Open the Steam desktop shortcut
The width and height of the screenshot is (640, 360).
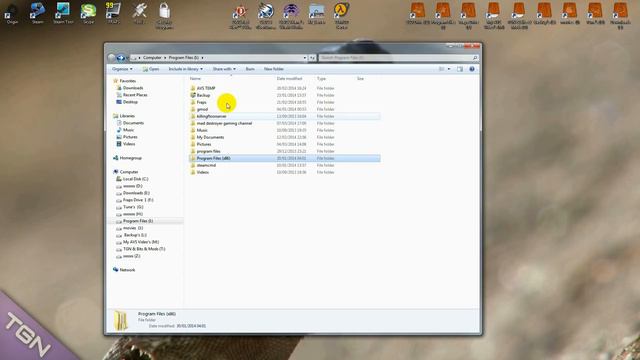point(37,13)
